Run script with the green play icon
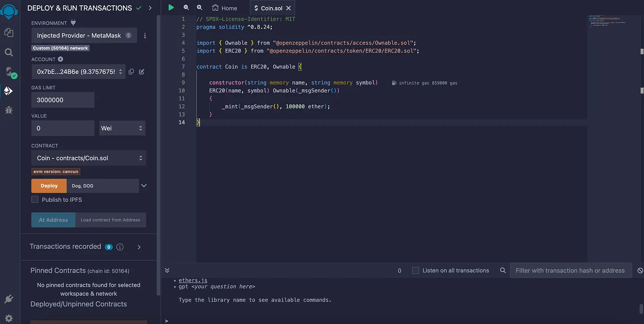Viewport: 644px width, 324px height. pos(171,8)
